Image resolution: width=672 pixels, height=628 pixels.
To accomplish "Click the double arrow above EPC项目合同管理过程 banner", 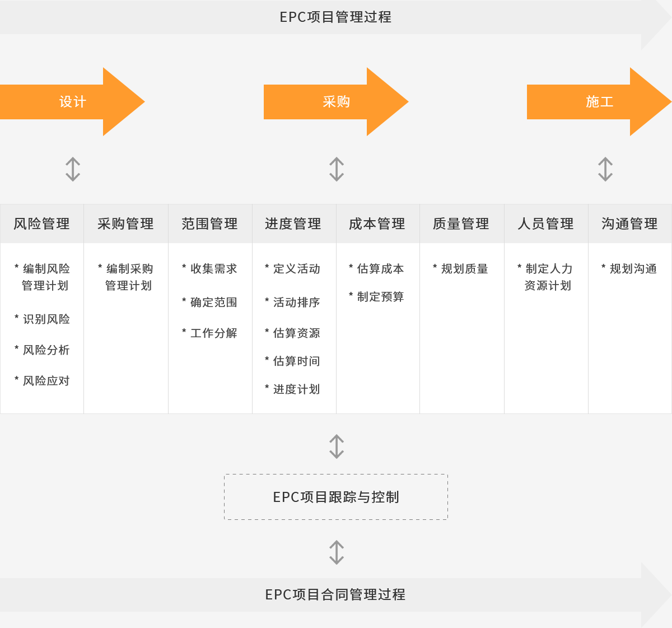I will tap(337, 552).
